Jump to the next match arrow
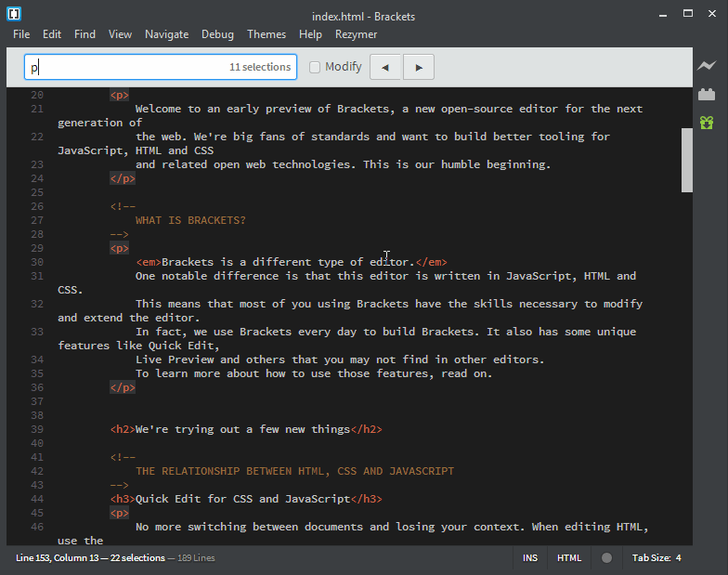 [418, 67]
